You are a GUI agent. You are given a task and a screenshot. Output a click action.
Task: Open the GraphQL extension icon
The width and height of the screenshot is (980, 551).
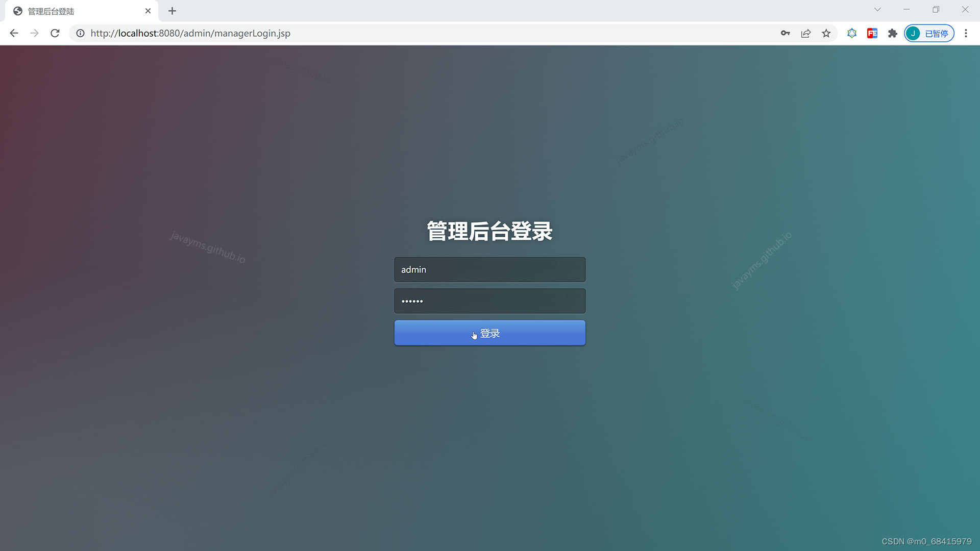[851, 33]
